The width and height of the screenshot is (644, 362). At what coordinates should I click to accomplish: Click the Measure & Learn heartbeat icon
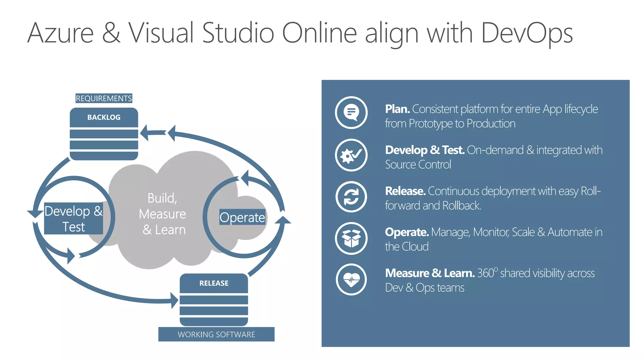[x=351, y=279]
